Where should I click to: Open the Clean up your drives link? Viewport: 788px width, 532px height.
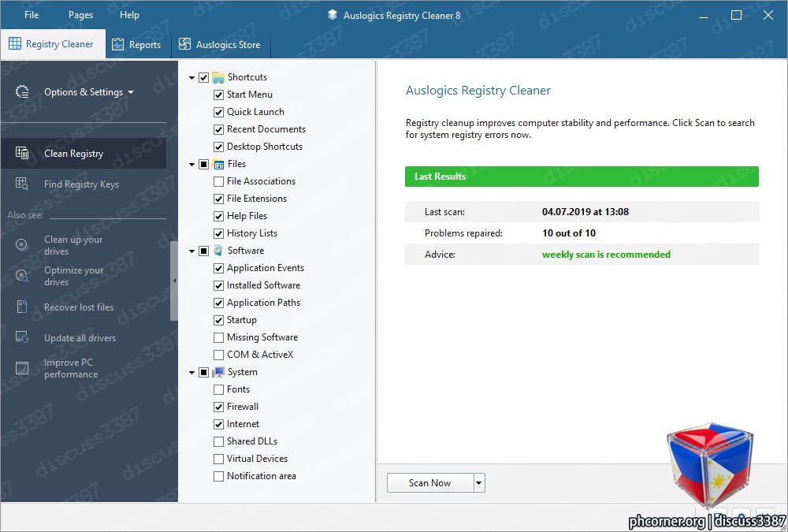pos(73,245)
